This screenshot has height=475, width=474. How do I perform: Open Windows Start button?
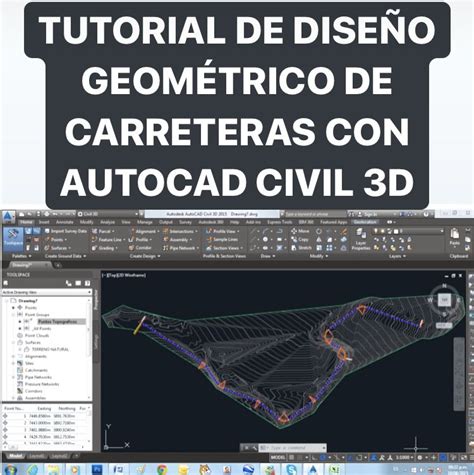click(11, 470)
